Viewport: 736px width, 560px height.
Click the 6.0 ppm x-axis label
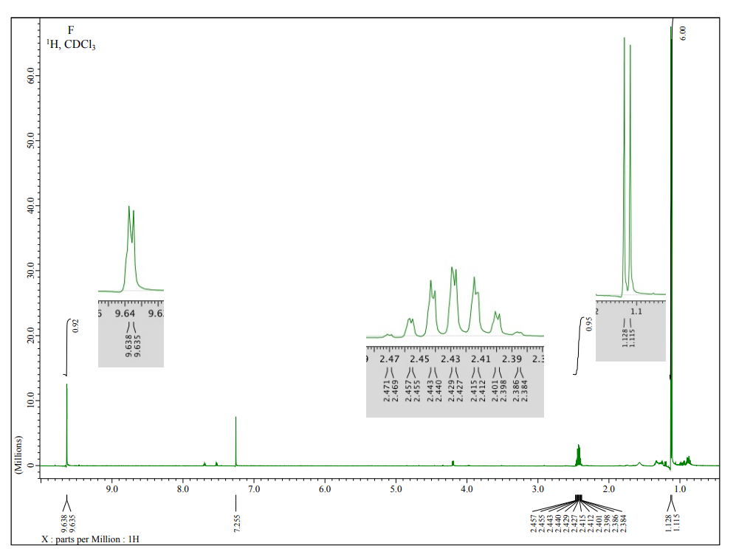325,489
